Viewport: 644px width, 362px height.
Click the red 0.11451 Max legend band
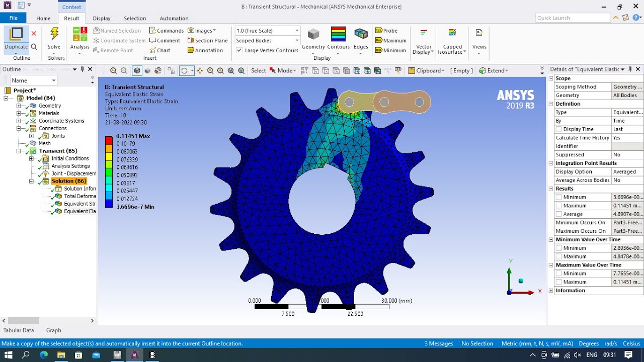coord(109,139)
